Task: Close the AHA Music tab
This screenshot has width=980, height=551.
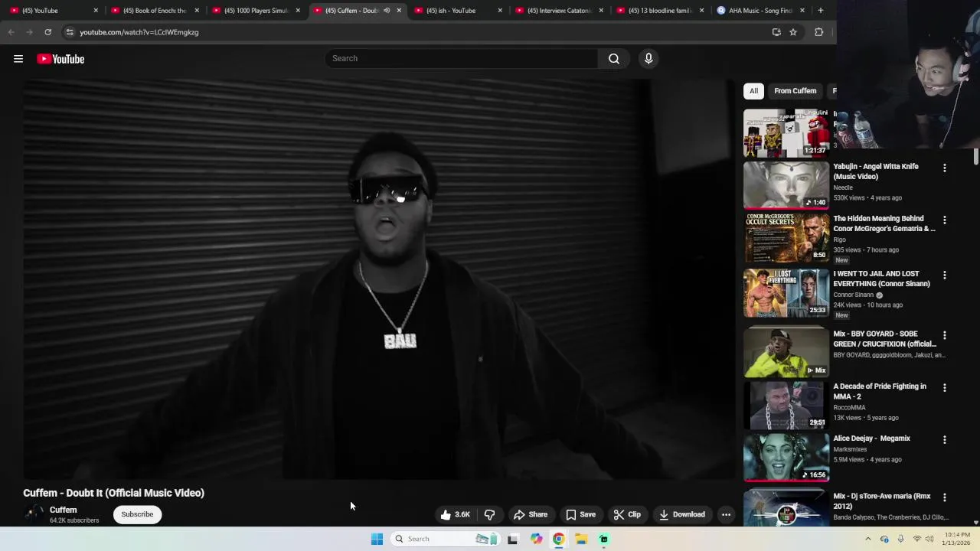Action: pos(802,11)
